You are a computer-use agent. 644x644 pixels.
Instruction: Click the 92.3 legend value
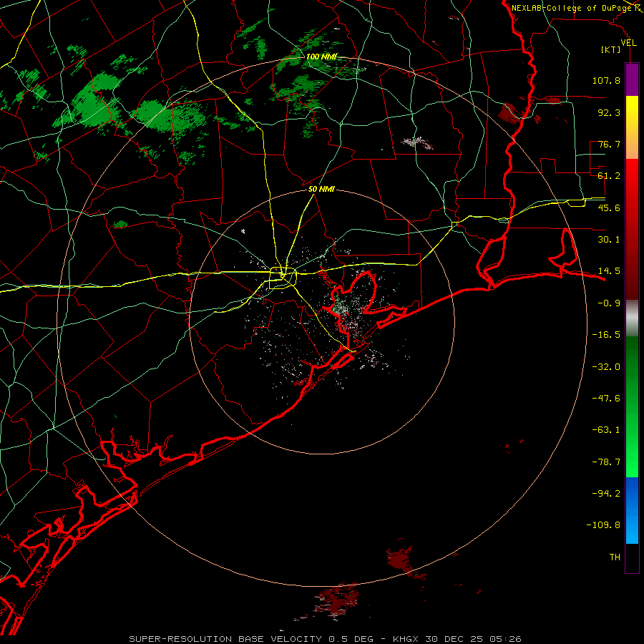pos(609,112)
